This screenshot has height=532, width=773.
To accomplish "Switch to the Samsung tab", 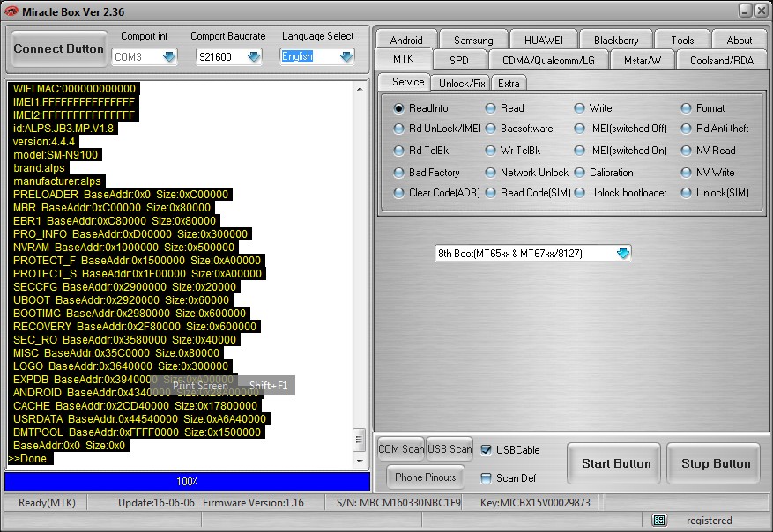I will click(473, 40).
